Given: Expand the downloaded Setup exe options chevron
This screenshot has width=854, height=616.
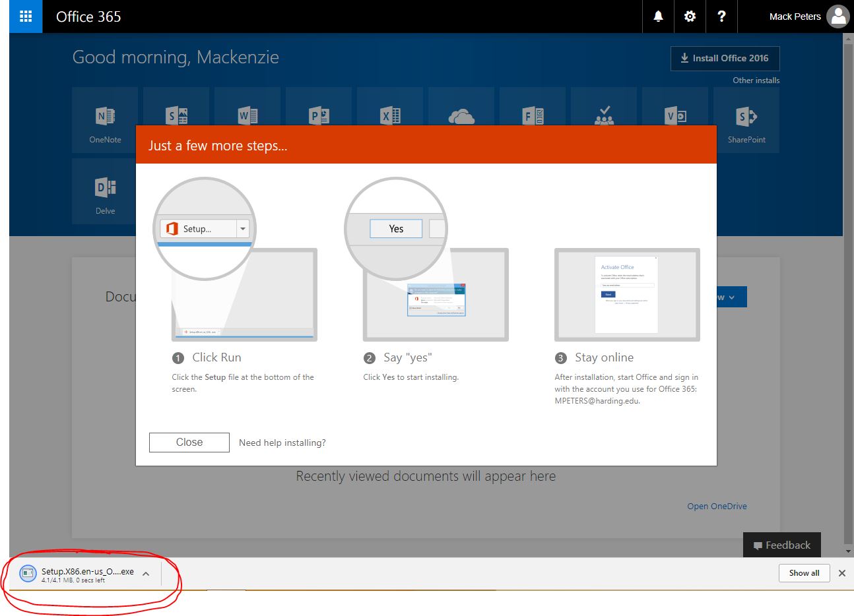Looking at the screenshot, I should [x=146, y=573].
